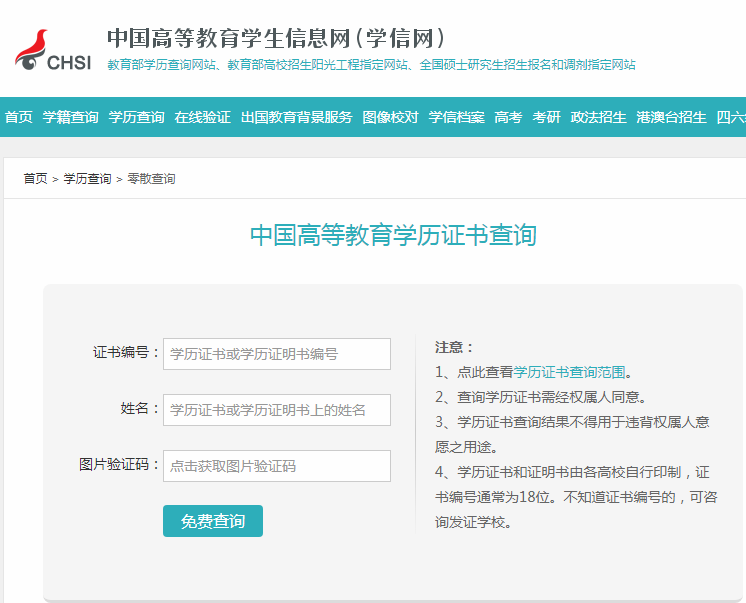This screenshot has width=746, height=603.
Task: Open the 考研 navigation item
Action: click(546, 117)
